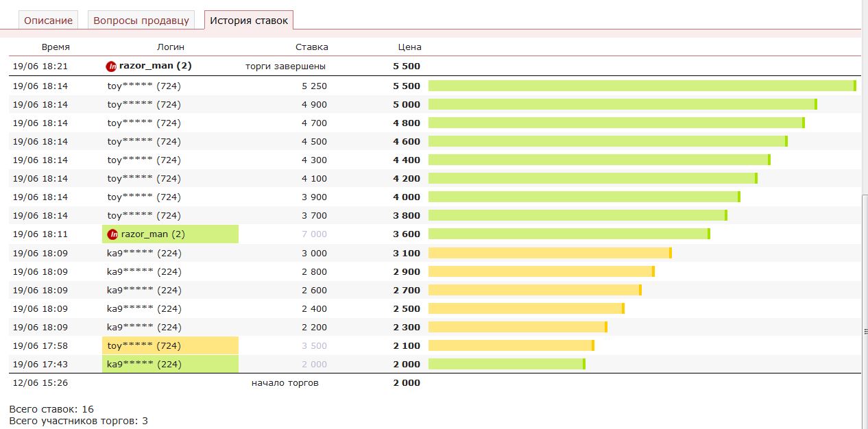Click the green-highlighted ka9***** login at 17:43

click(144, 364)
